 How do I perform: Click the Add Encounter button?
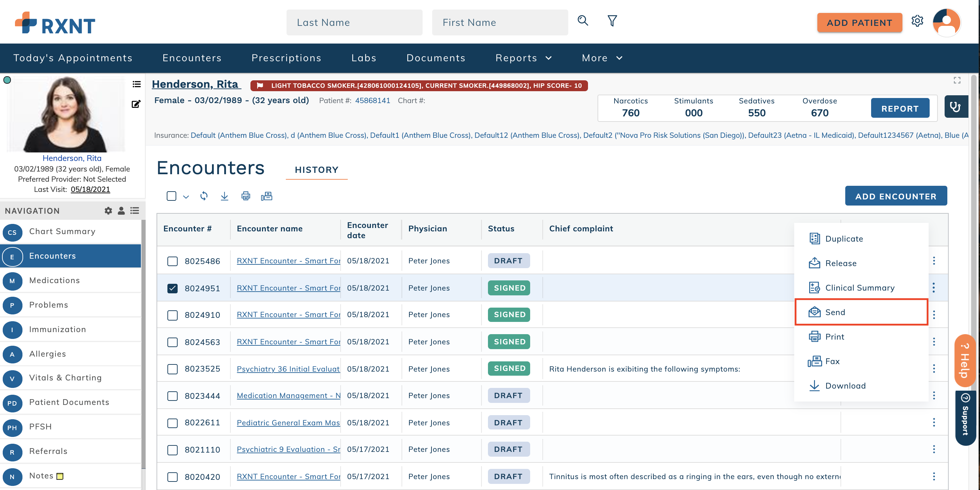[896, 196]
